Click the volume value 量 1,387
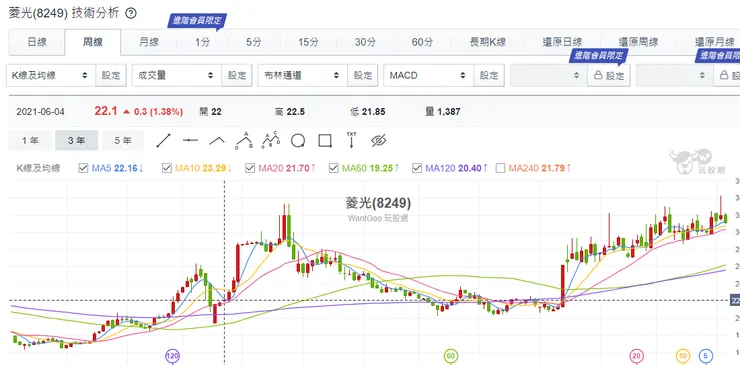 click(443, 112)
